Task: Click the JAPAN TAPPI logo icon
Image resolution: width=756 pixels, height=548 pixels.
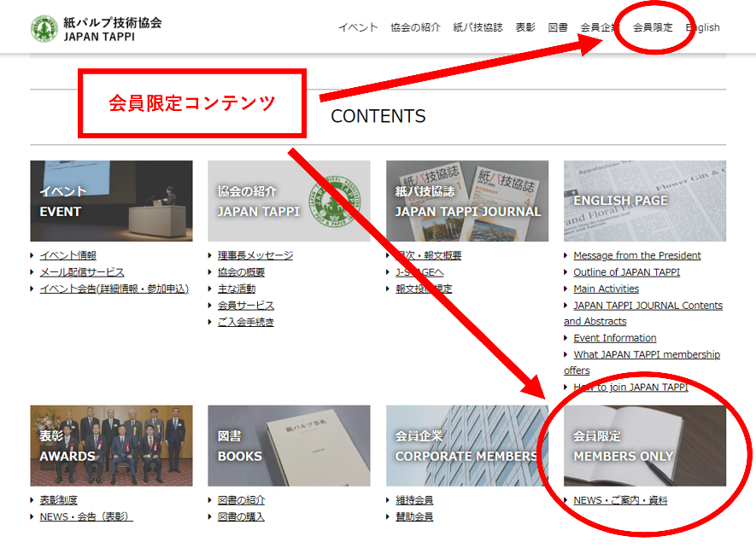Action: (44, 28)
